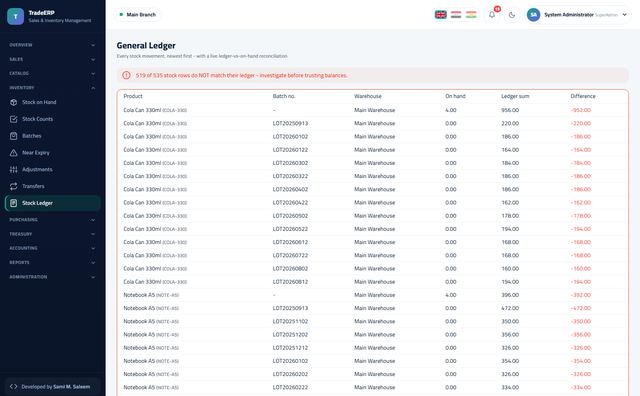The width and height of the screenshot is (640, 396).
Task: Open the Stock Counts page
Action: coord(53,119)
